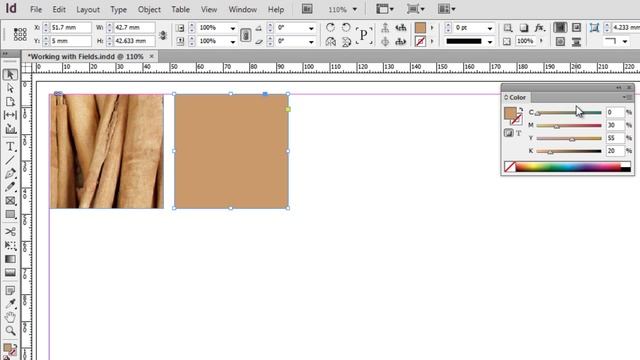Select the Hand tool
640x360 pixels.
tap(10, 317)
